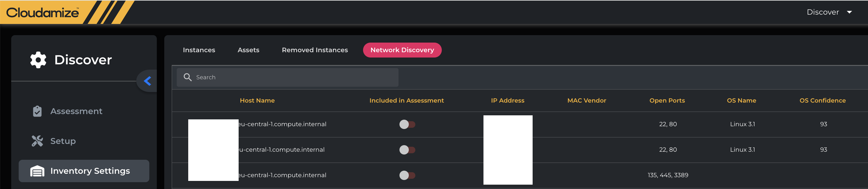Collapse sidebar with the blue chevron arrow
Viewport: 868px width, 189px height.
pos(147,81)
